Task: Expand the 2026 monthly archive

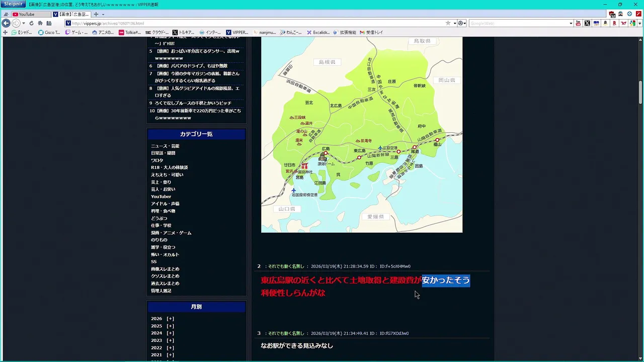Action: pyautogui.click(x=171, y=319)
